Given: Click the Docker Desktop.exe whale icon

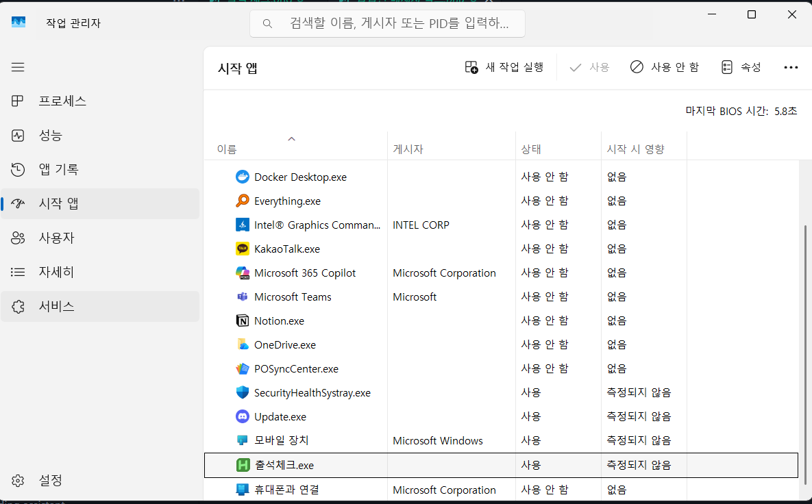Looking at the screenshot, I should (243, 177).
